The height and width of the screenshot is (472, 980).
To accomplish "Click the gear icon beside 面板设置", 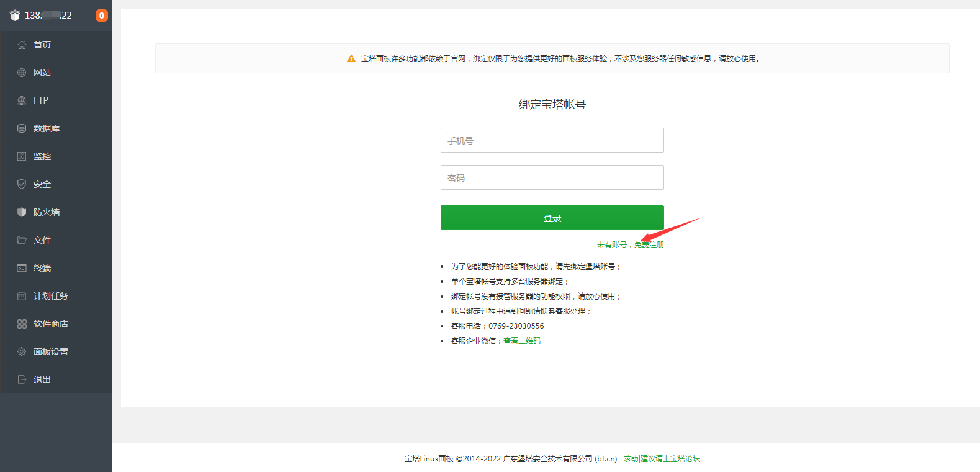I will point(22,352).
